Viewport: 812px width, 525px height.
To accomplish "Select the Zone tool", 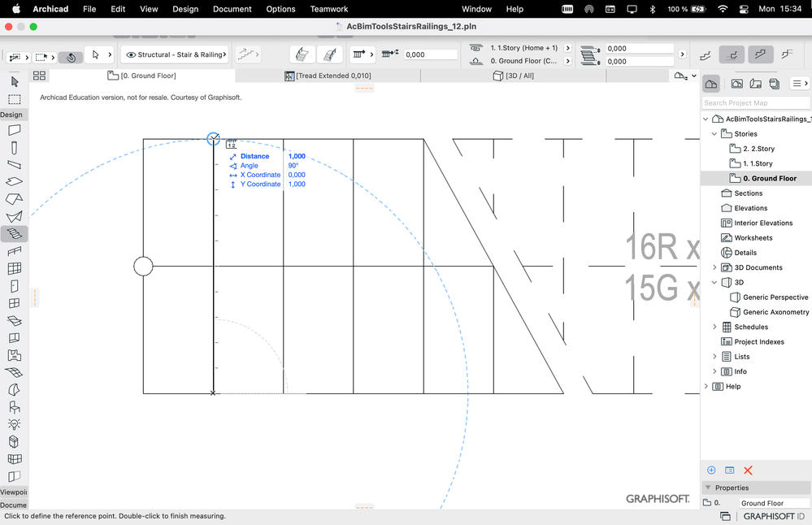I will coord(14,355).
